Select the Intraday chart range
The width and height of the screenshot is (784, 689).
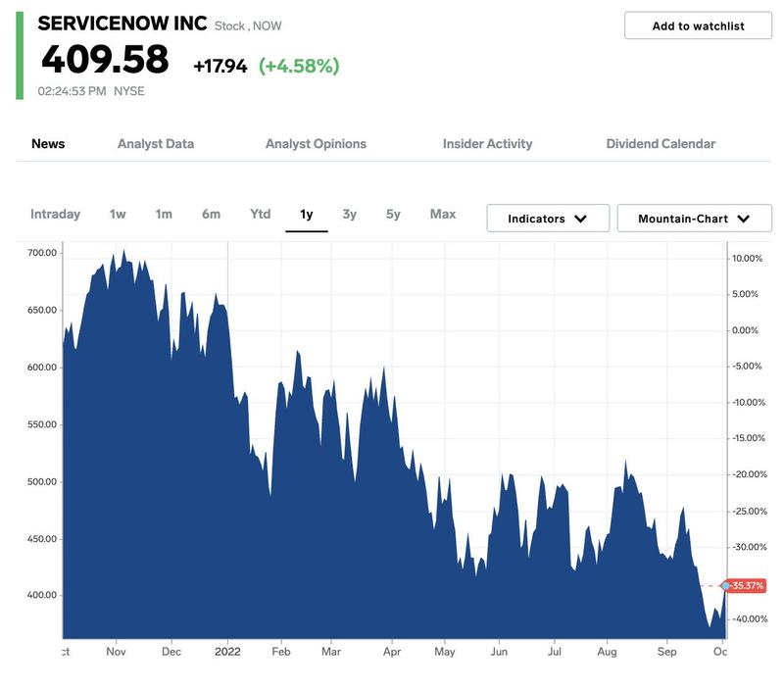(55, 214)
